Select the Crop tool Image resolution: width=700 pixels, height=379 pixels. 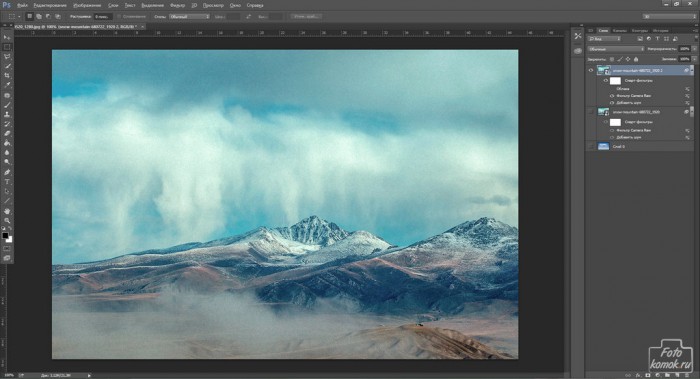[7, 75]
